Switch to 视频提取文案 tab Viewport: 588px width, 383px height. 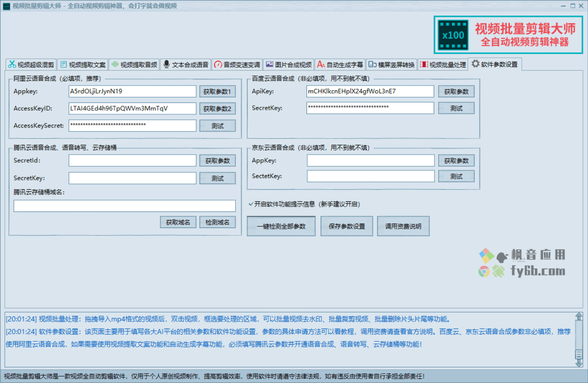(x=83, y=65)
